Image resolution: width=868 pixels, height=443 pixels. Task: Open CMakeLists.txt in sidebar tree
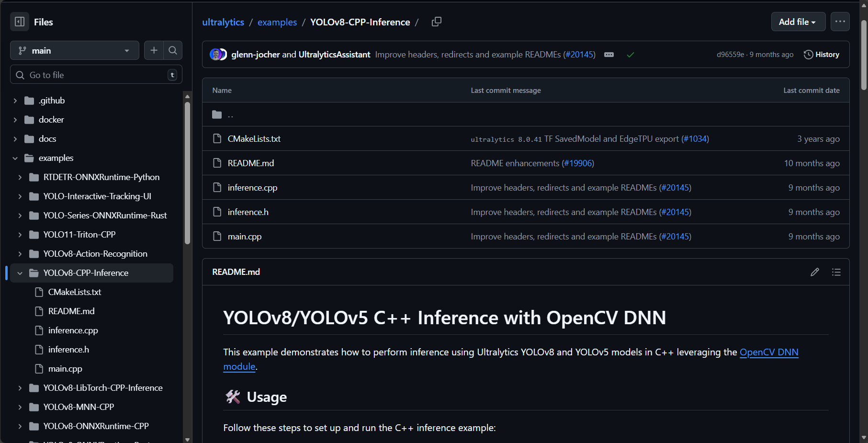75,292
